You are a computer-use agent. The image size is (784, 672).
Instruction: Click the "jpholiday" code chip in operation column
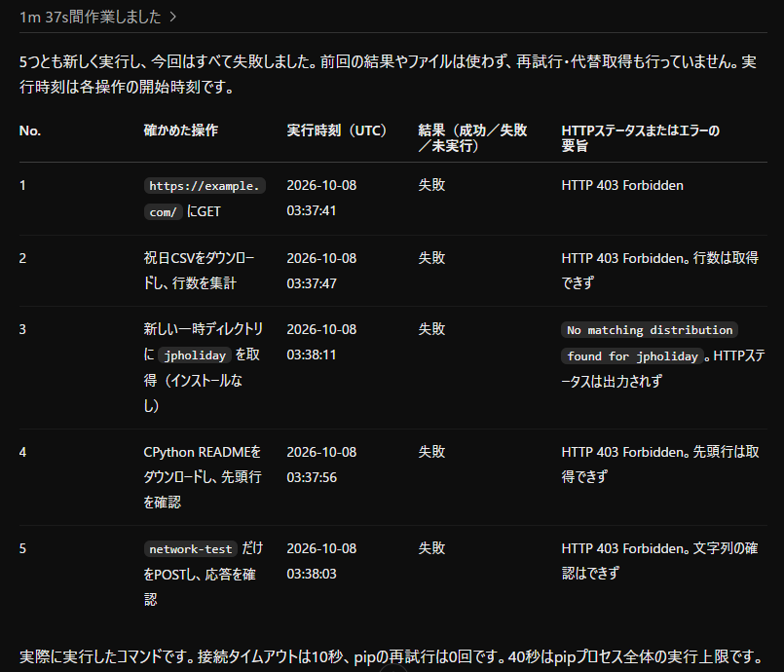pos(195,355)
